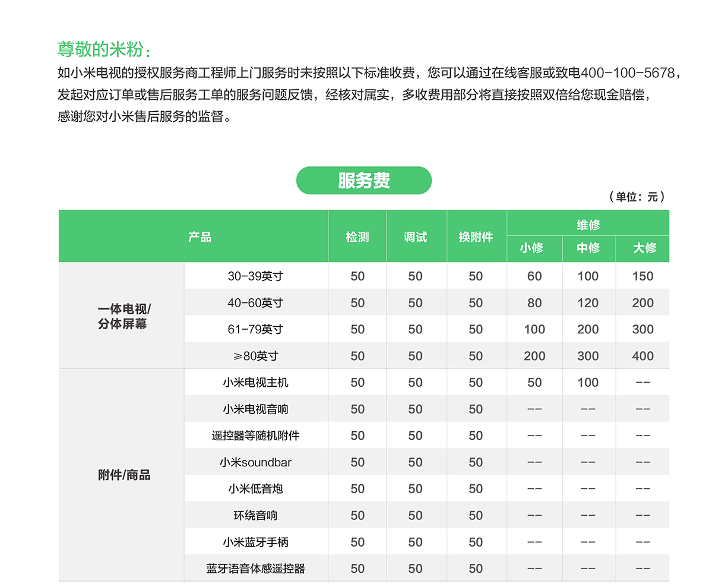Click the 中修 sub-header
This screenshot has width=728, height=587.
click(x=588, y=248)
